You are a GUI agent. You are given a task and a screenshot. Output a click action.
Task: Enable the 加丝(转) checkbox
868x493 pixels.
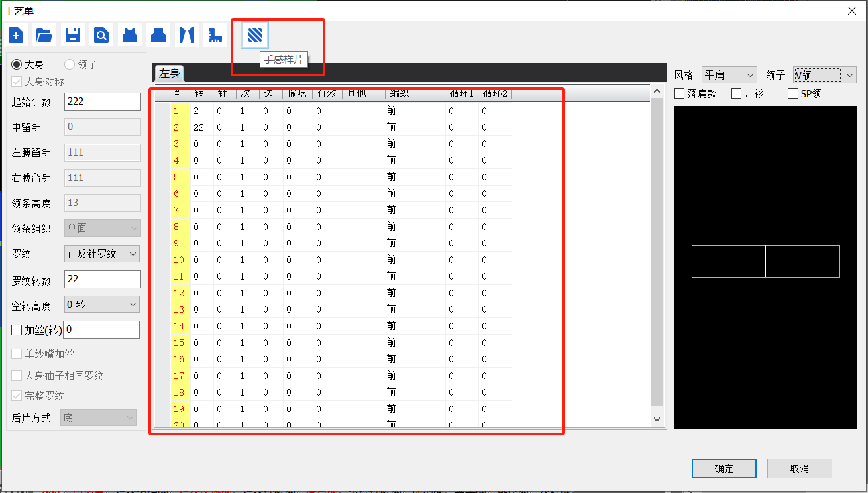(17, 330)
